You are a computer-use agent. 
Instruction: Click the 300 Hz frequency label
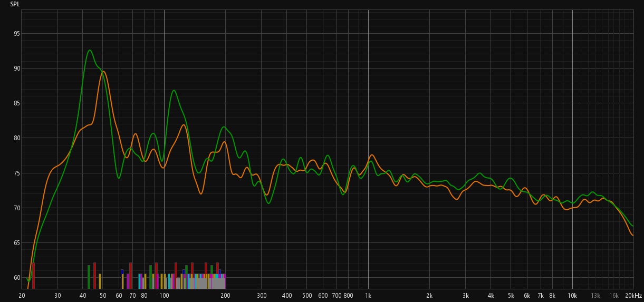(x=262, y=296)
